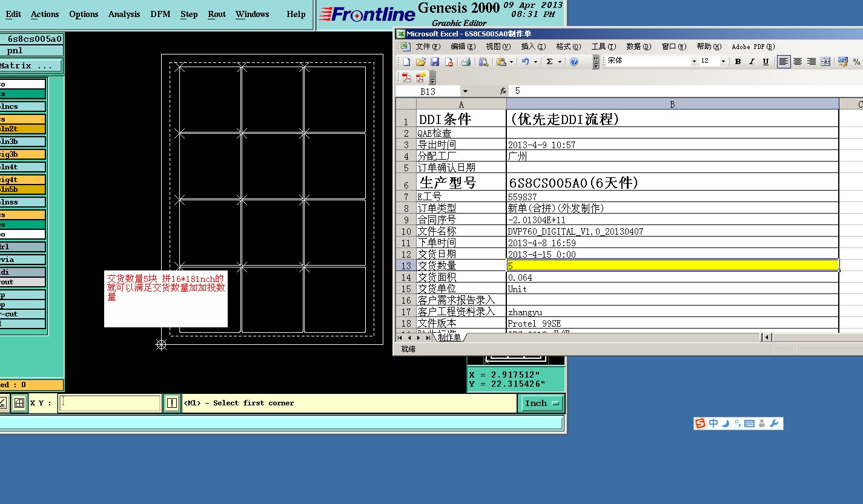Viewport: 863px width, 504px height.
Task: Toggle the IME punctuation mode icon
Action: pyautogui.click(x=737, y=424)
